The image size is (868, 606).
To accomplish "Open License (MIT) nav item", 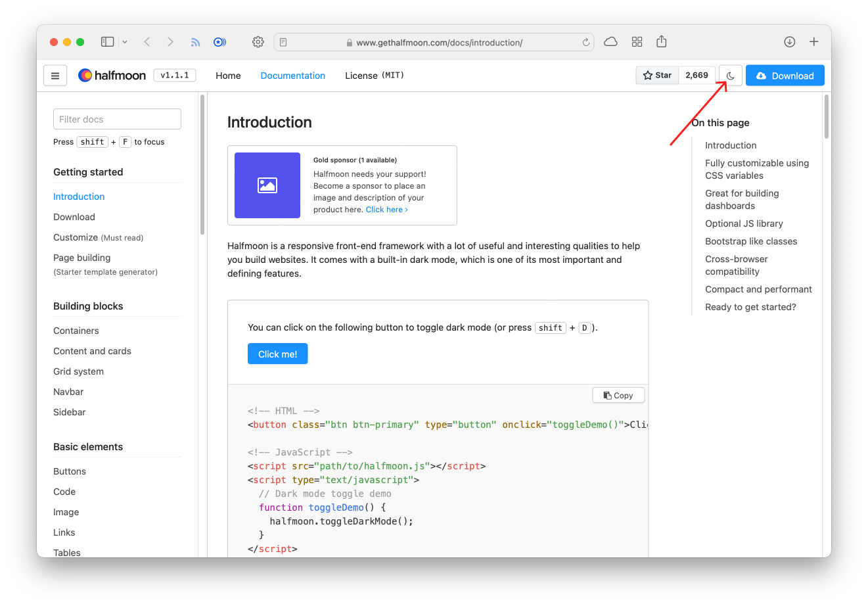I will [375, 76].
